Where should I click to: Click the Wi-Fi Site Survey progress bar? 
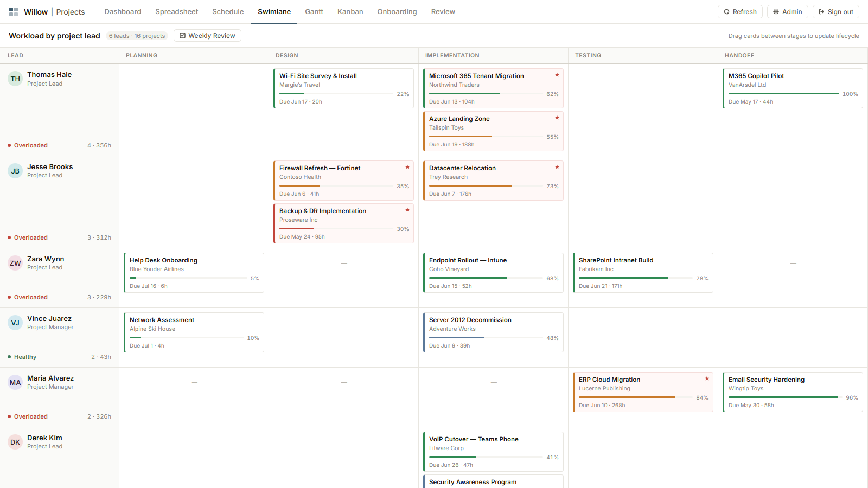(336, 94)
